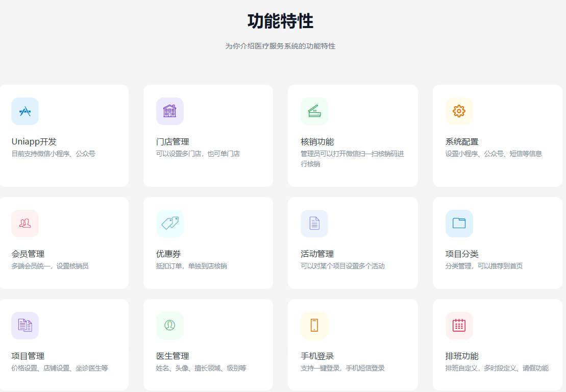Click the 排班功能 calendar icon
This screenshot has height=392, width=566.
(459, 326)
